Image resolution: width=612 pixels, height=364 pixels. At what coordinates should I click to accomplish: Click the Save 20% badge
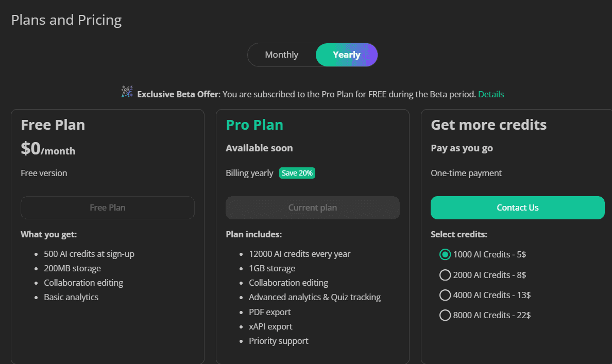click(x=297, y=173)
